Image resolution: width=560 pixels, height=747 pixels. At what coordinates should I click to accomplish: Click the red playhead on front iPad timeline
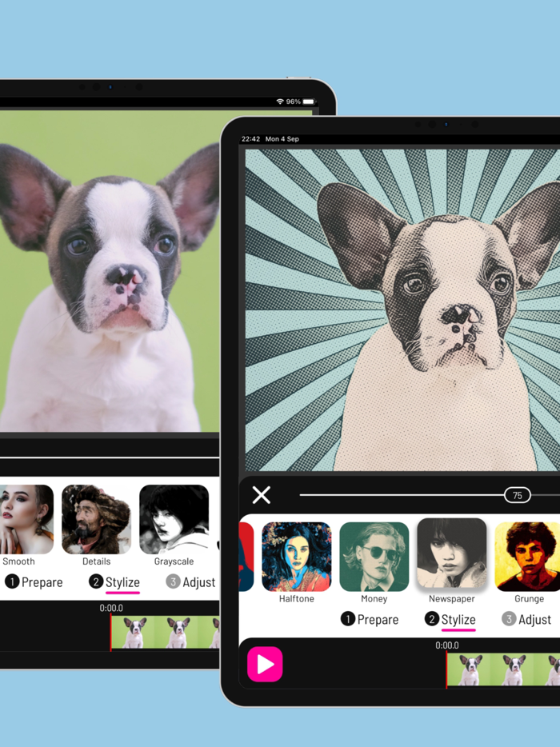point(446,670)
